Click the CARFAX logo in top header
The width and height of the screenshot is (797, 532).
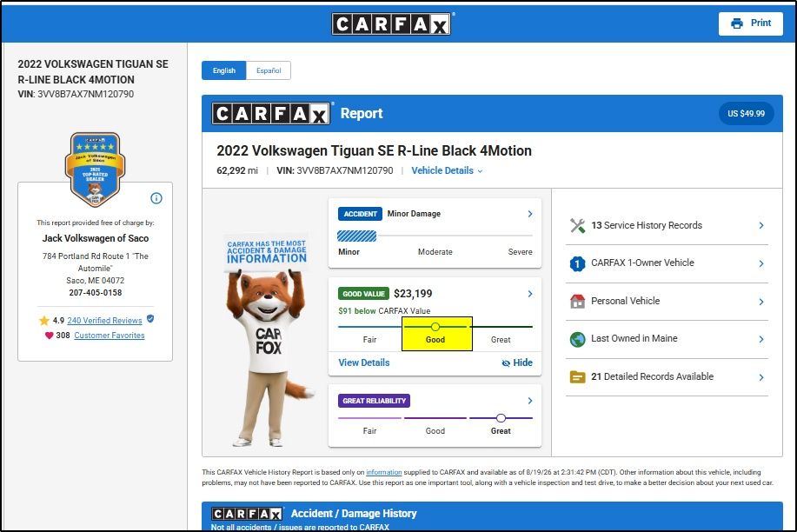pyautogui.click(x=391, y=23)
